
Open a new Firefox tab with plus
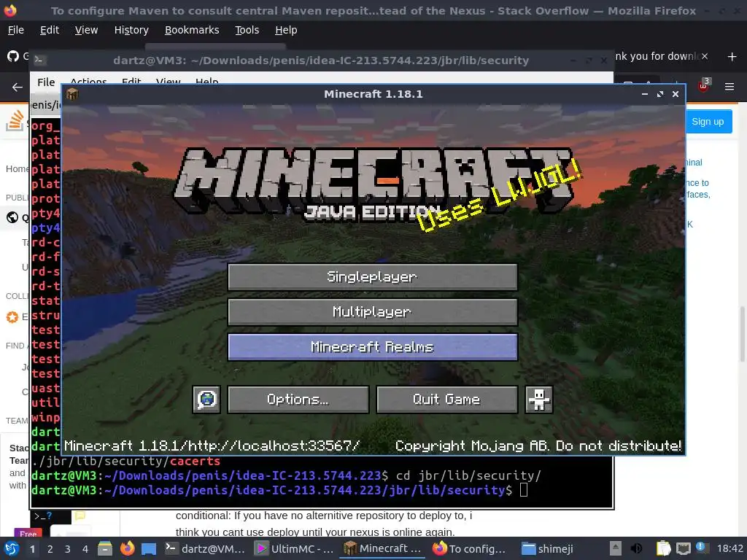click(x=732, y=57)
